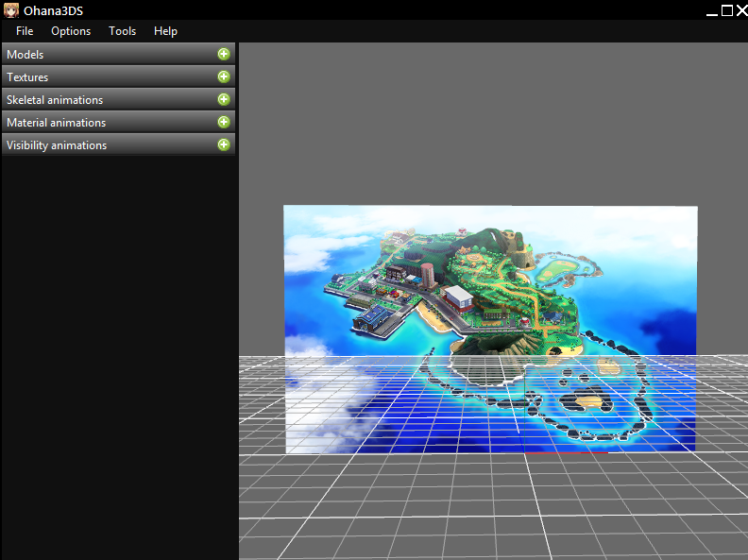The width and height of the screenshot is (748, 560).
Task: Open the File menu
Action: (x=25, y=31)
